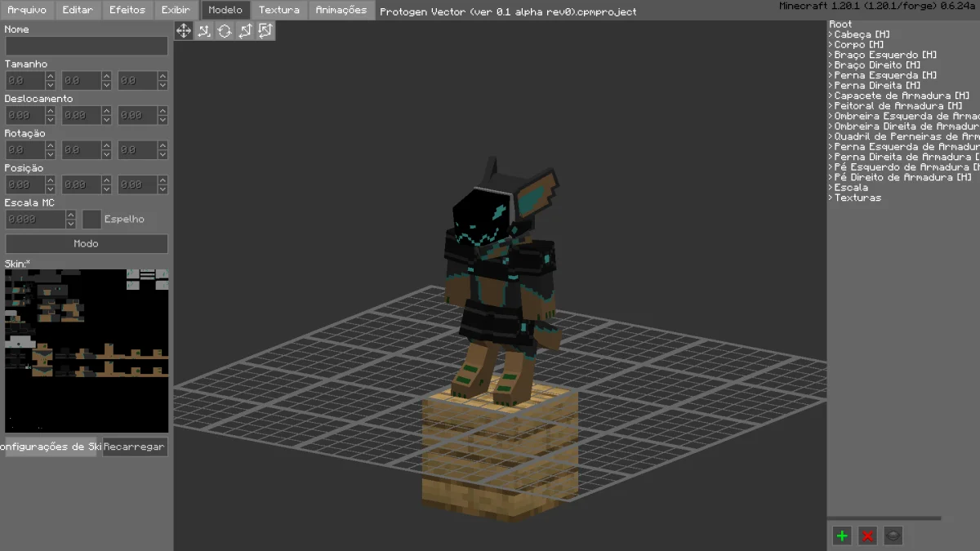Increase the third Deslocamento value with up arrow
This screenshot has width=980, height=551.
[163, 111]
